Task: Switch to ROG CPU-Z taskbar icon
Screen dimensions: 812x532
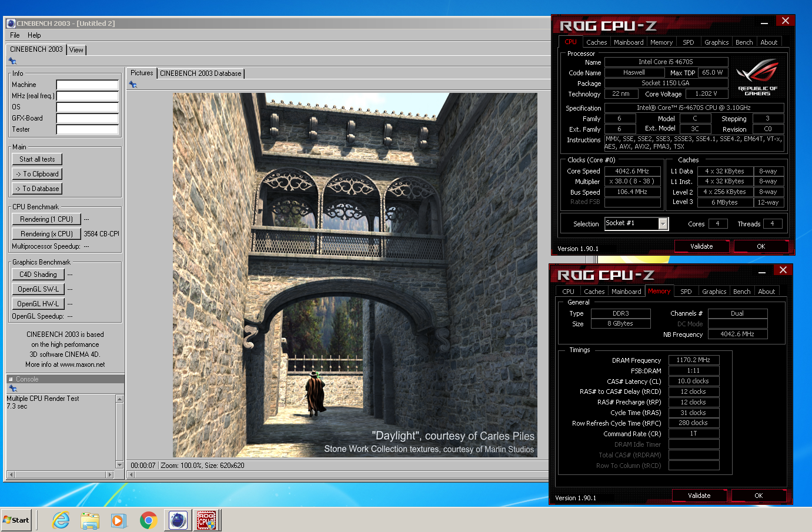Action: [207, 520]
